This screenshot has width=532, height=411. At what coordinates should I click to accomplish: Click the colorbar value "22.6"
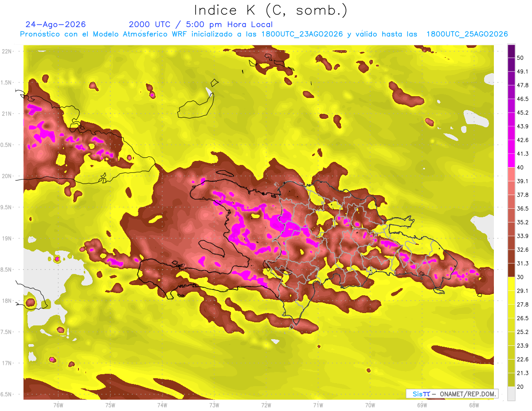pos(522,359)
